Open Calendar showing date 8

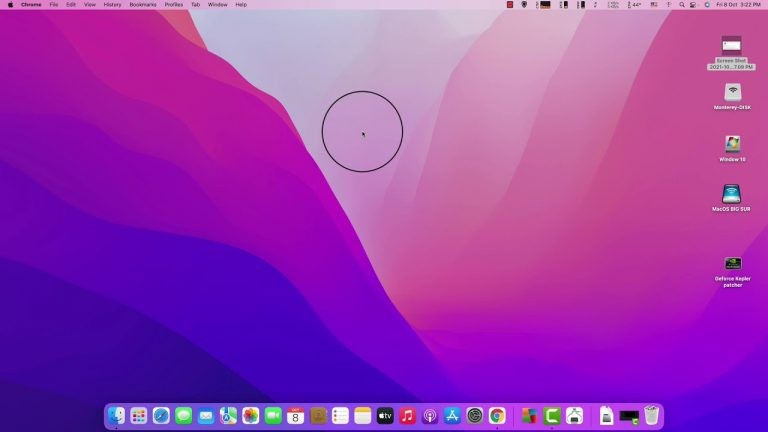pos(295,416)
